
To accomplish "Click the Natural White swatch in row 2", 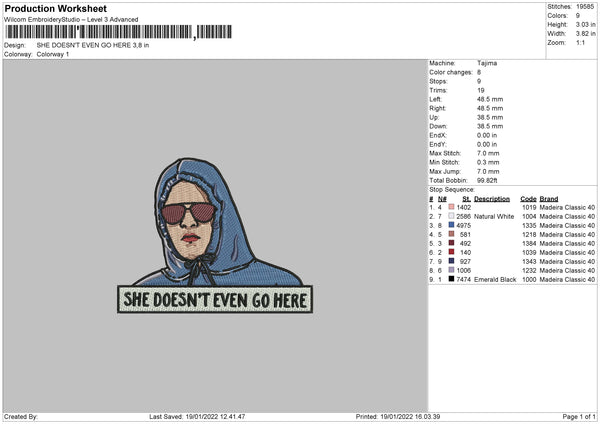I will pyautogui.click(x=452, y=216).
